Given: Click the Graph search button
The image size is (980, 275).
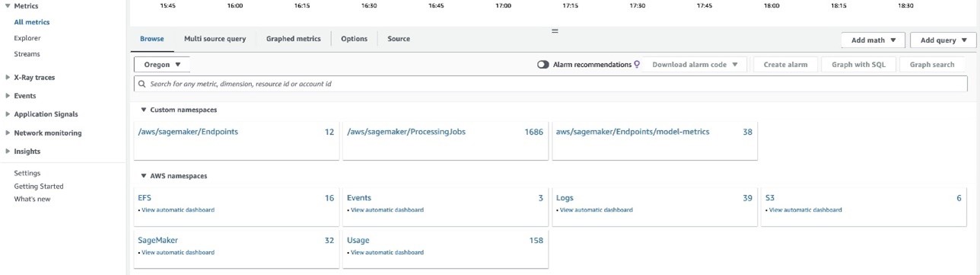Looking at the screenshot, I should [932, 65].
